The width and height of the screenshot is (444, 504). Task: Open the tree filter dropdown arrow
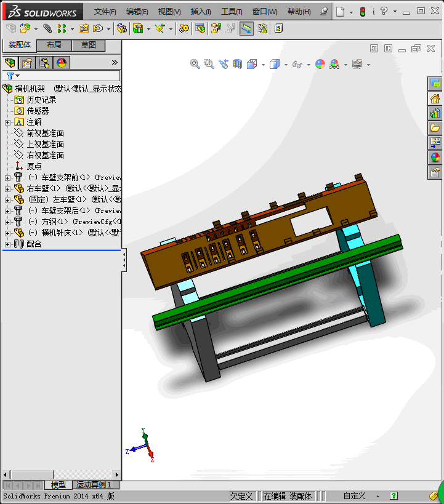pyautogui.click(x=18, y=76)
